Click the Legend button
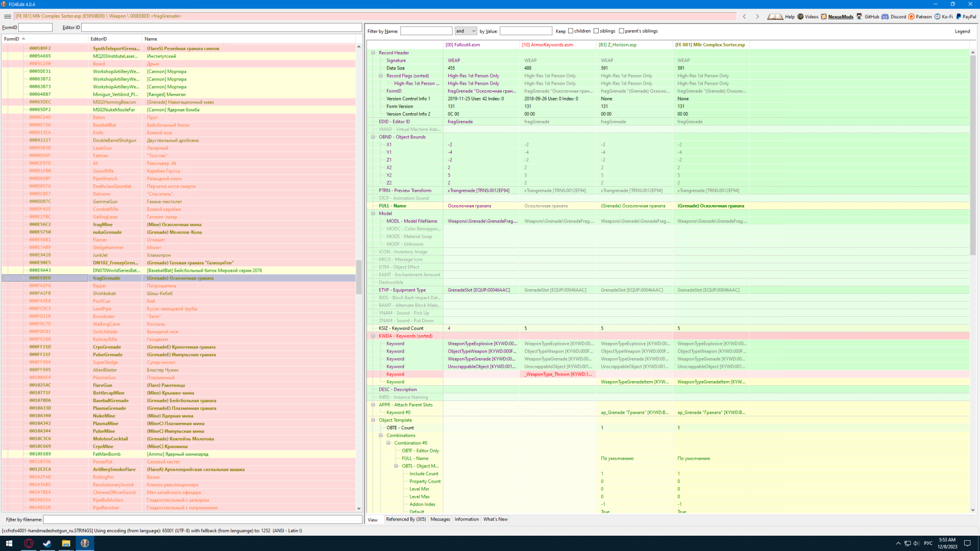The image size is (980, 551). tap(962, 31)
